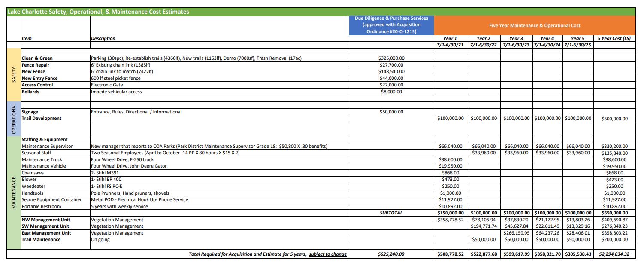Click the underlined "subject to change" text
This screenshot has width=644, height=266.
click(x=328, y=254)
